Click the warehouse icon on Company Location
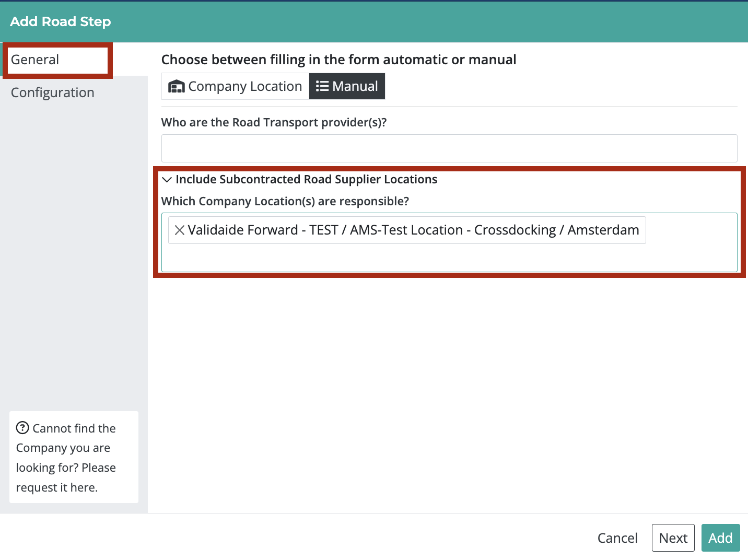This screenshot has height=560, width=748. (176, 86)
